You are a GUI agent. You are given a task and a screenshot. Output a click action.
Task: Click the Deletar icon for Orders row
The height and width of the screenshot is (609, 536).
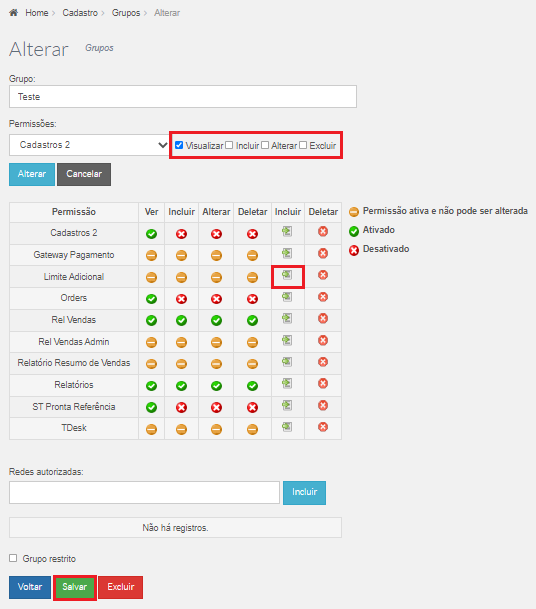pyautogui.click(x=323, y=297)
